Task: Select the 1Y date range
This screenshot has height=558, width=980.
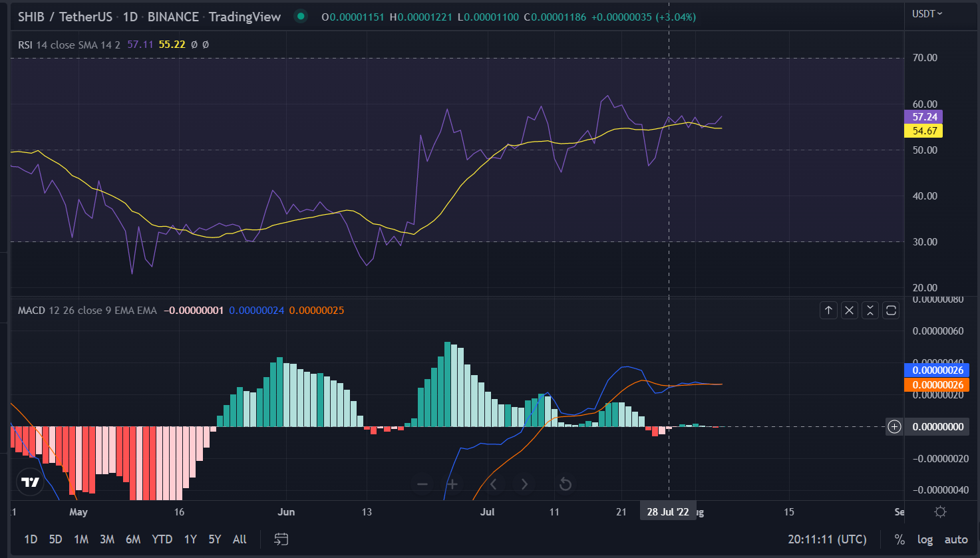Action: pyautogui.click(x=190, y=539)
